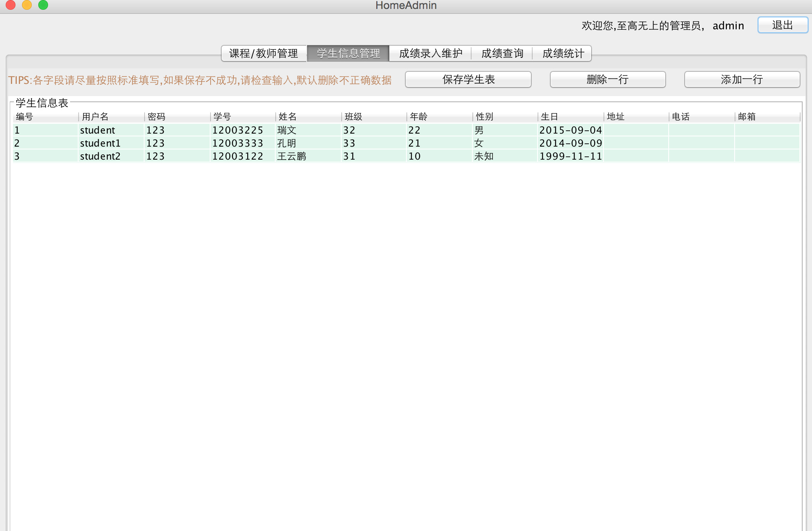Log out with 退出 button

click(x=782, y=25)
